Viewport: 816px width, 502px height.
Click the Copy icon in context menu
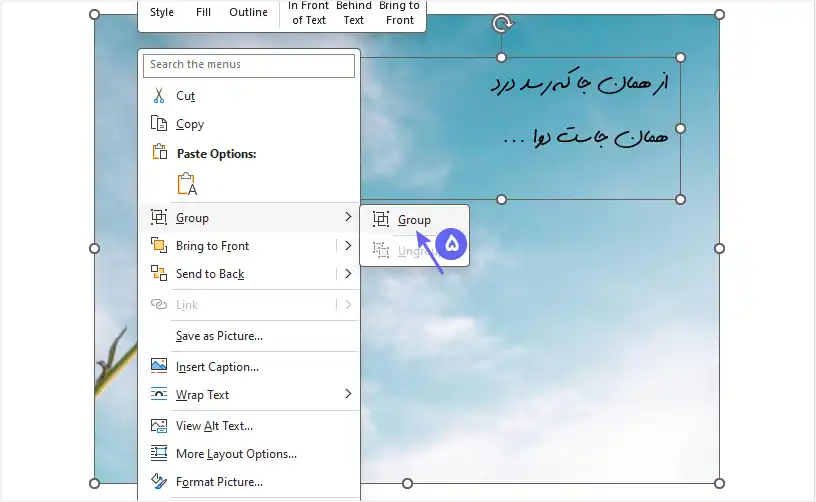tap(158, 124)
